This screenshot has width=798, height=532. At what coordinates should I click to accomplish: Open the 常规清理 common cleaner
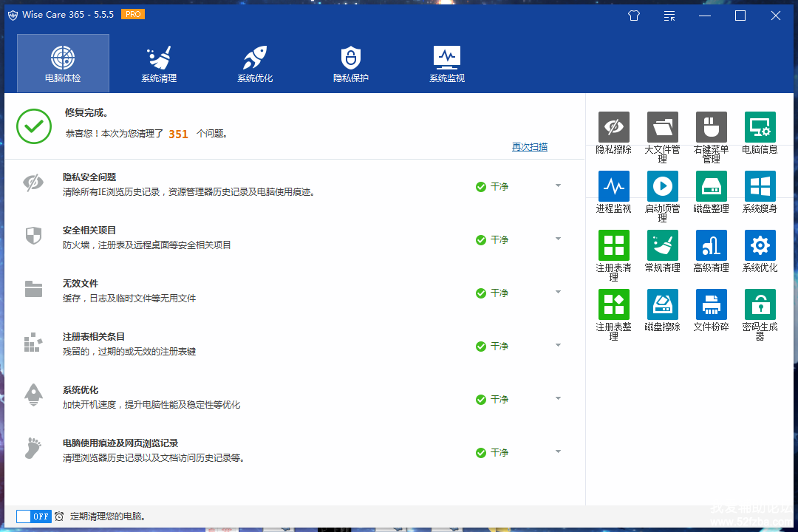pyautogui.click(x=663, y=245)
